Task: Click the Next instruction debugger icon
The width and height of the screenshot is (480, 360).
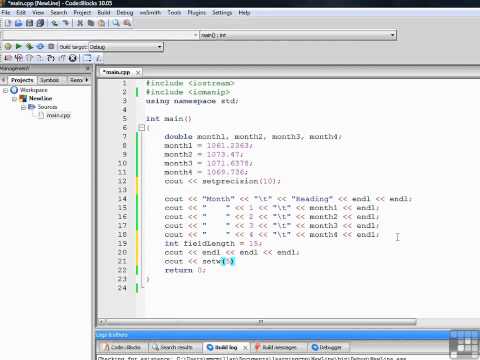Action: tap(40, 58)
